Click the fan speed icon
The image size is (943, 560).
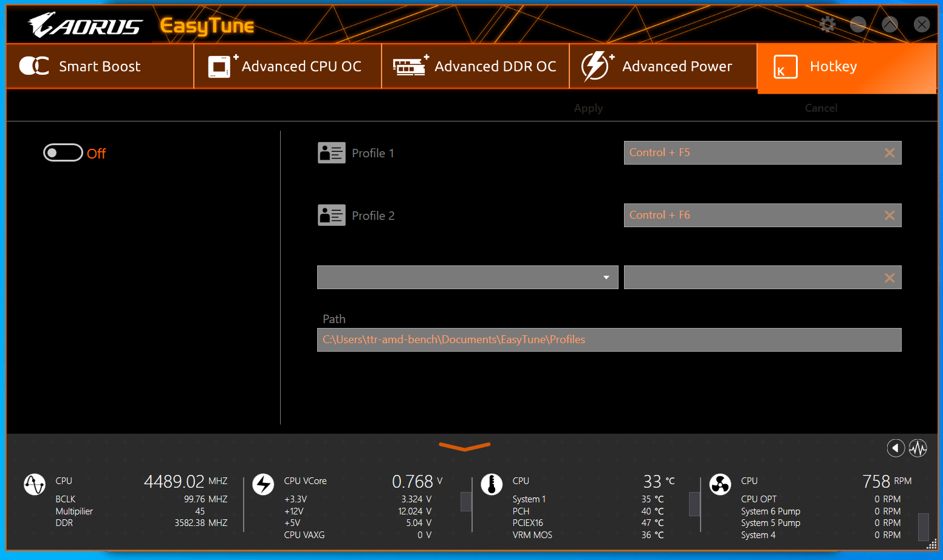720,484
